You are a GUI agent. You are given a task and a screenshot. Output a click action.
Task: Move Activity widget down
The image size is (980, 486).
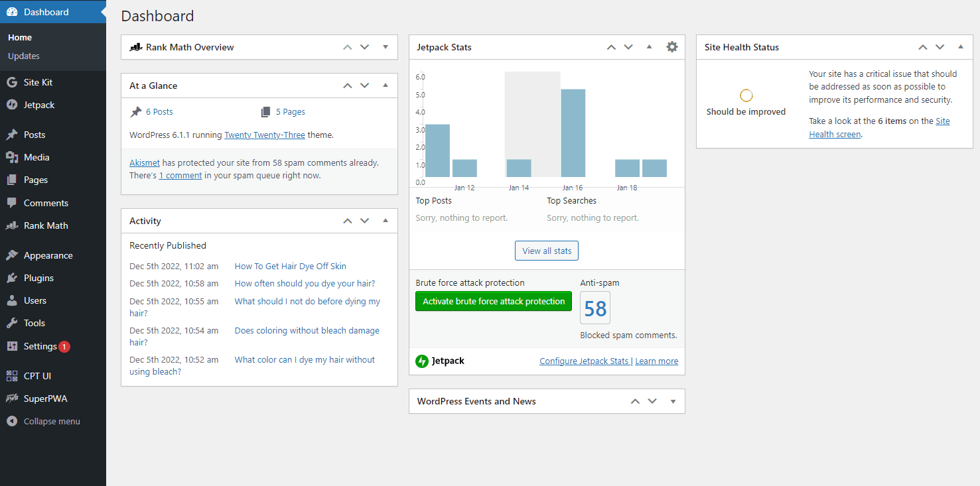click(x=364, y=221)
